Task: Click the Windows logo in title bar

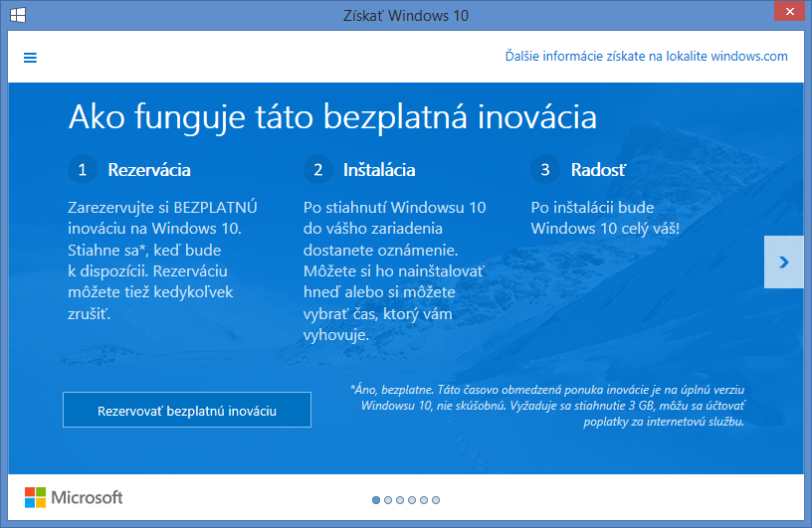Action: tap(18, 15)
